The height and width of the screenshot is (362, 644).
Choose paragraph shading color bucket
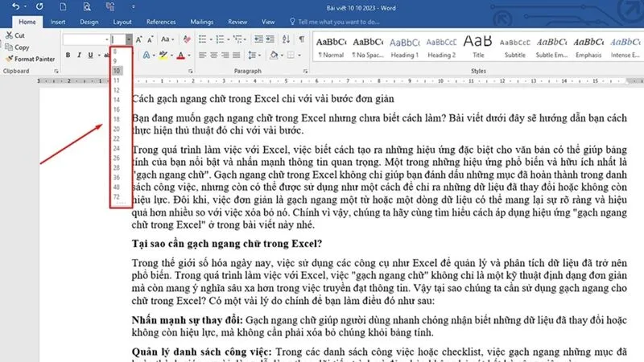(x=274, y=55)
